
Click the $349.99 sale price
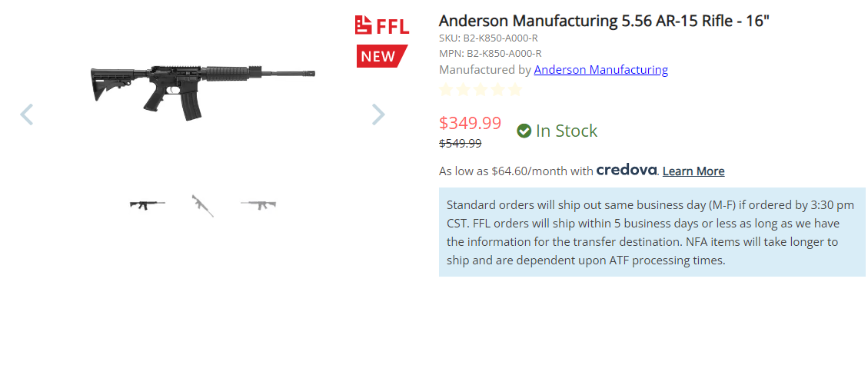(x=470, y=123)
